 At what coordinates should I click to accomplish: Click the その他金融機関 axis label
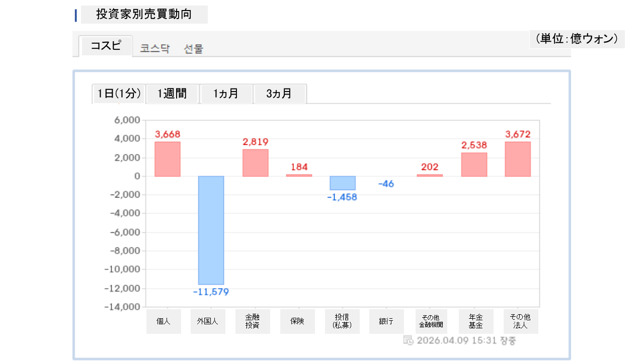(430, 321)
